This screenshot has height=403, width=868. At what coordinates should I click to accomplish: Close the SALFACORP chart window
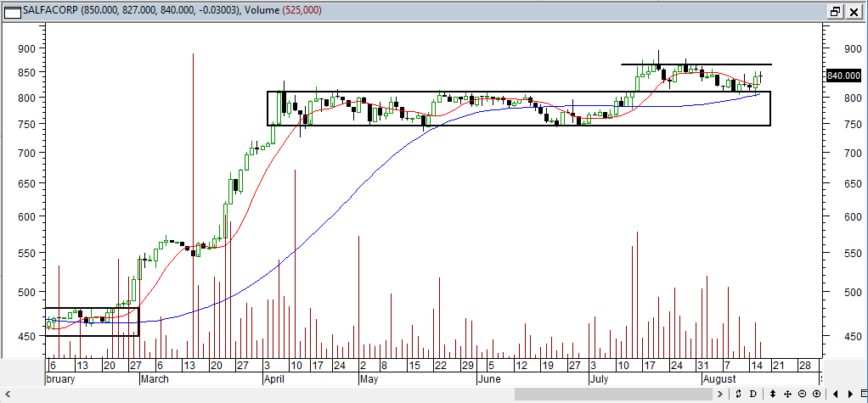point(853,11)
